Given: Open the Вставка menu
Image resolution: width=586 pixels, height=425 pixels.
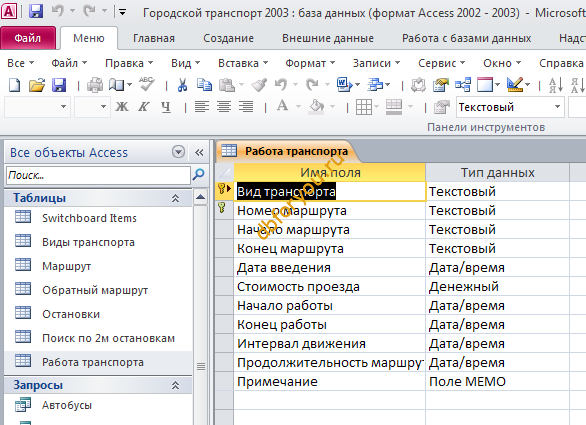Looking at the screenshot, I should tap(243, 63).
